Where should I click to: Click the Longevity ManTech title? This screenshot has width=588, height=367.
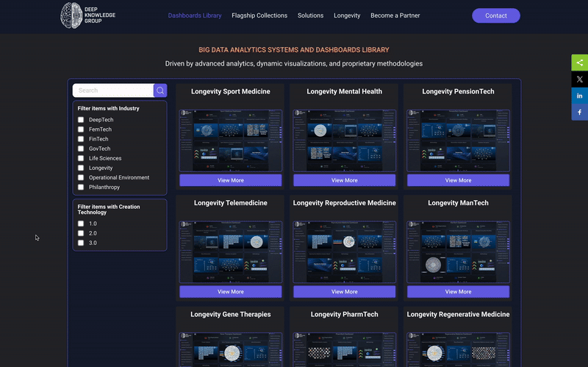click(458, 203)
